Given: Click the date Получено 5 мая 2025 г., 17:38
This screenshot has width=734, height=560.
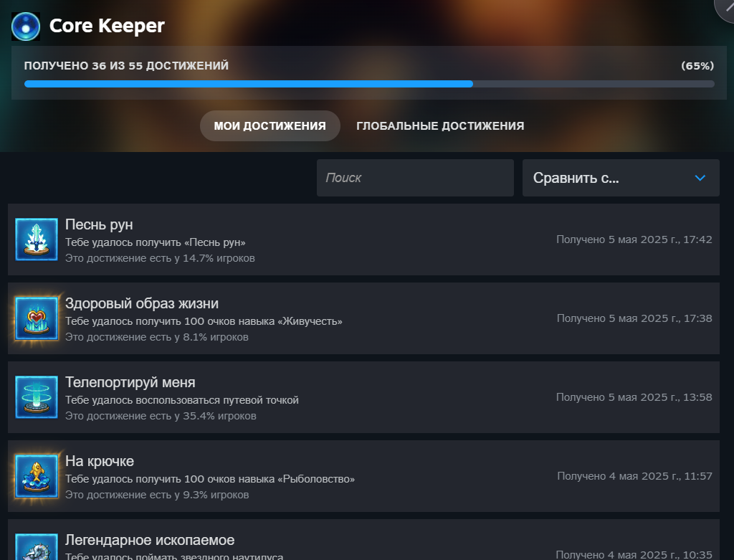Looking at the screenshot, I should pyautogui.click(x=634, y=318).
